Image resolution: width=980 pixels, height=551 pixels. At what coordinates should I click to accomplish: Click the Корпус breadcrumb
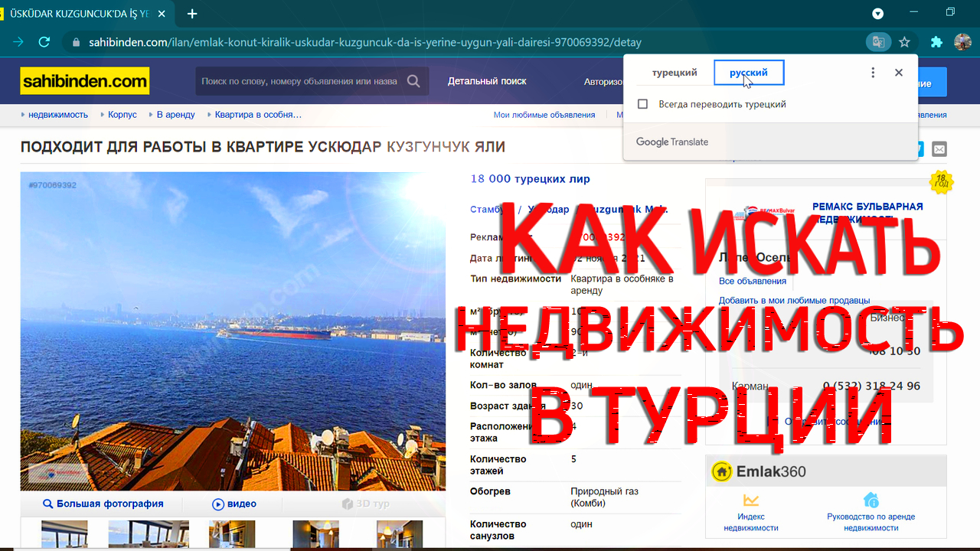tap(122, 115)
